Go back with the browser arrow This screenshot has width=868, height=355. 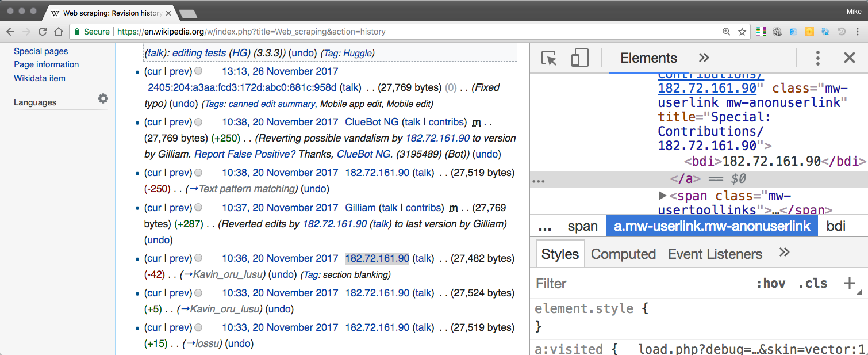11,32
